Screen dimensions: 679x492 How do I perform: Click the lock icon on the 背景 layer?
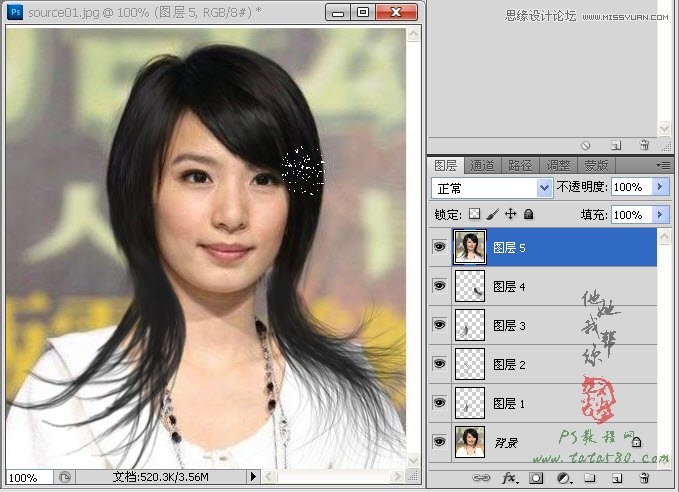636,442
